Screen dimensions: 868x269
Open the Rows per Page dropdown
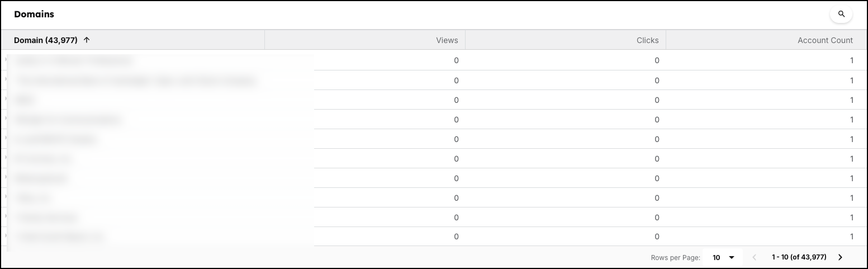point(723,257)
